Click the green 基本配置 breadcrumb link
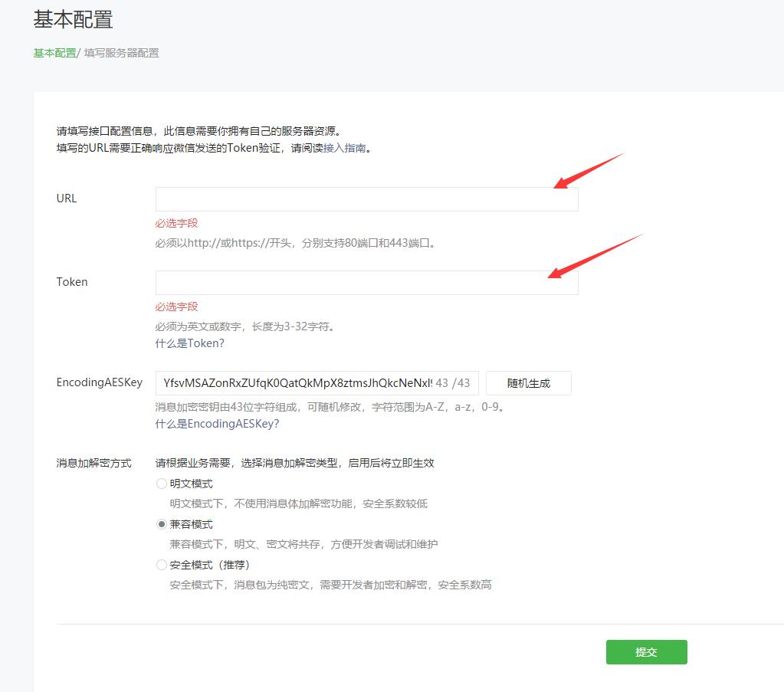This screenshot has height=692, width=784. pyautogui.click(x=54, y=53)
